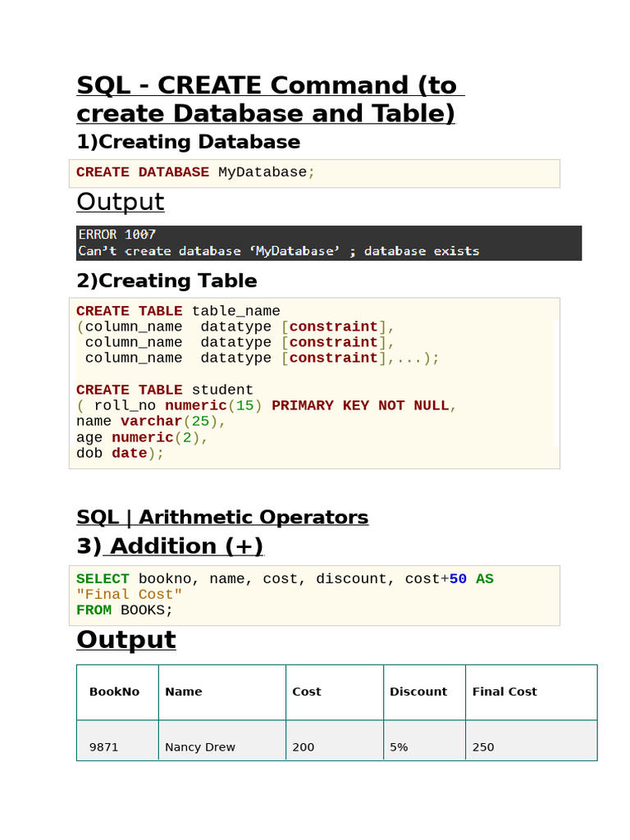Click the 'database exists' error message line
The height and width of the screenshot is (840, 630).
click(x=279, y=251)
